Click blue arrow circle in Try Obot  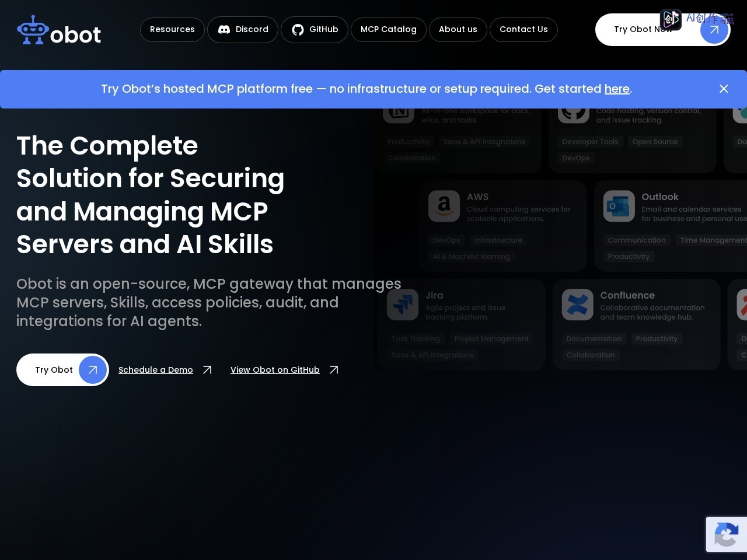[93, 370]
